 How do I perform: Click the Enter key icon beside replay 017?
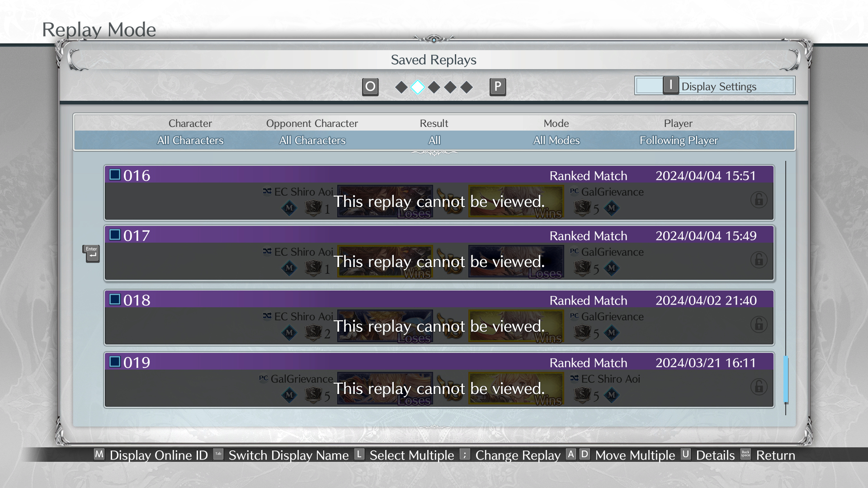(91, 253)
